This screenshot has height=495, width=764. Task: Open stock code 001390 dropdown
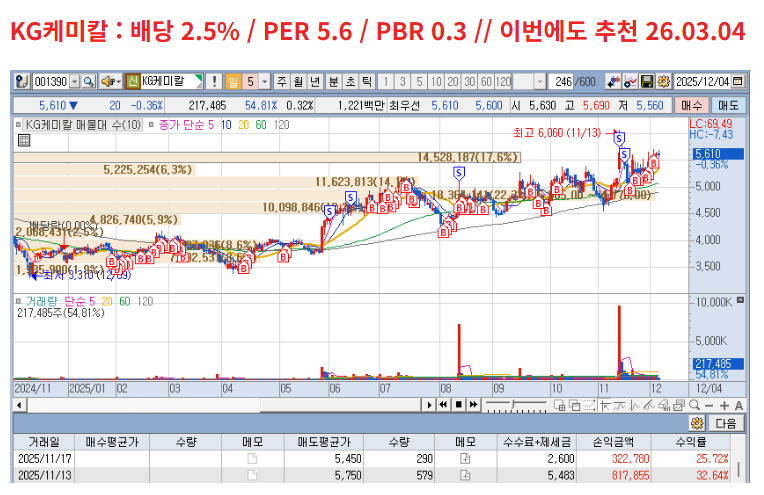pos(75,81)
